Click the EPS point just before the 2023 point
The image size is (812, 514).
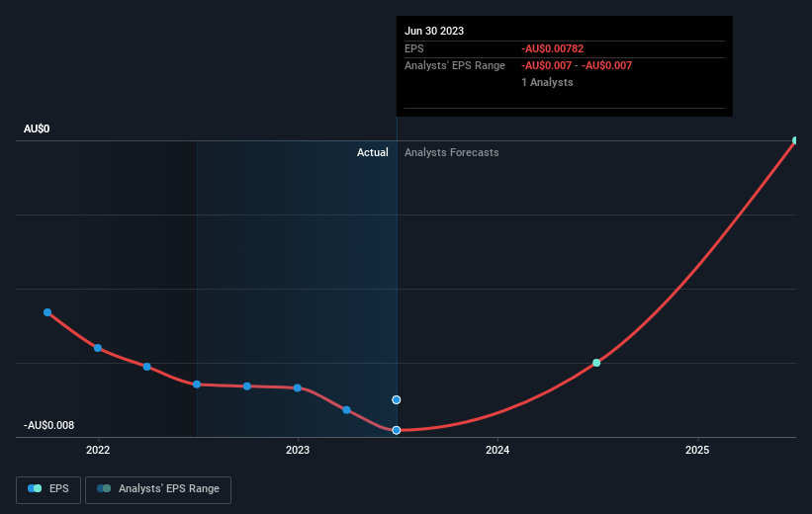coord(247,386)
